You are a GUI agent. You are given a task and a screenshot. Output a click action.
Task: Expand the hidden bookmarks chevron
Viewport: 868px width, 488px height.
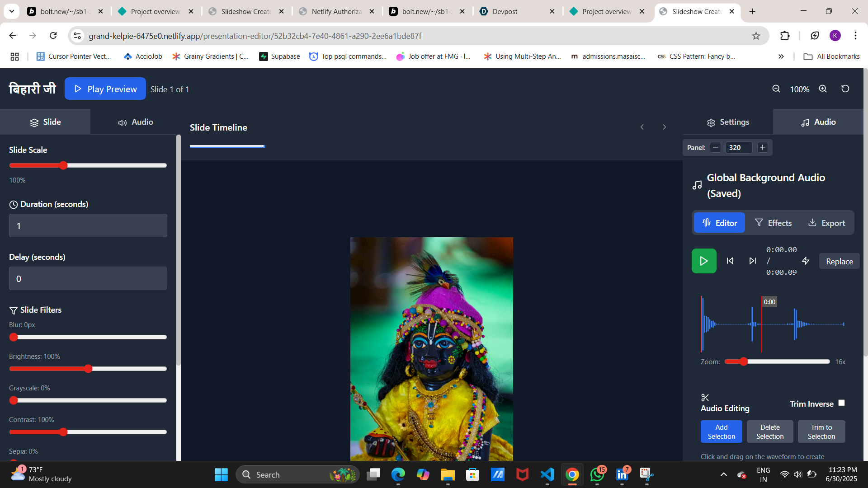781,56
